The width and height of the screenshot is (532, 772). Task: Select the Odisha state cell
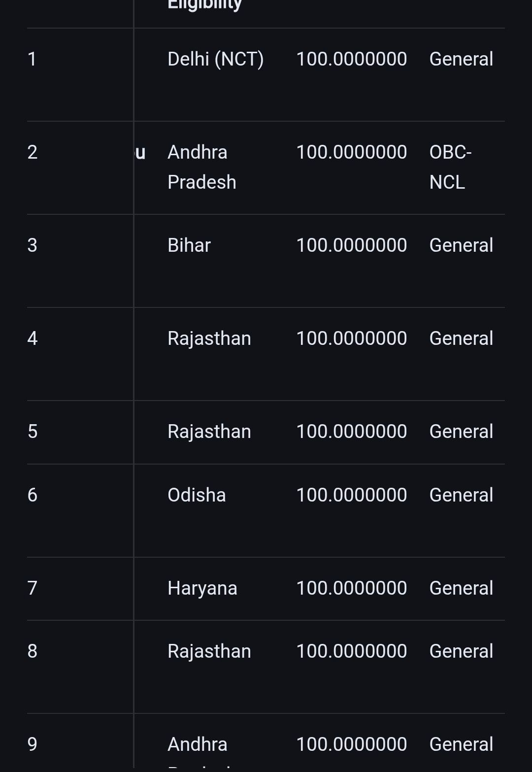197,495
